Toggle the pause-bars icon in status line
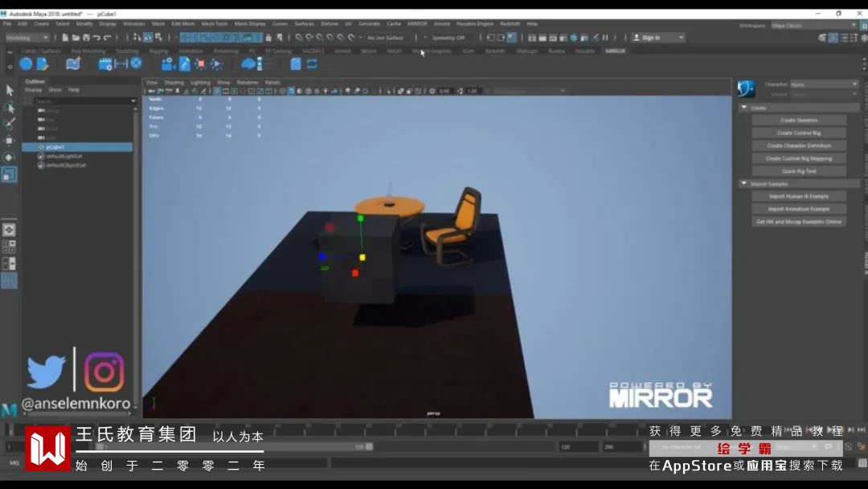 coord(605,38)
